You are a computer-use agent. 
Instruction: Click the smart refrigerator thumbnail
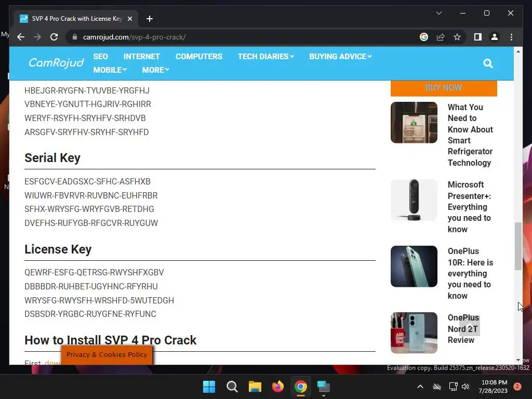[x=414, y=123]
